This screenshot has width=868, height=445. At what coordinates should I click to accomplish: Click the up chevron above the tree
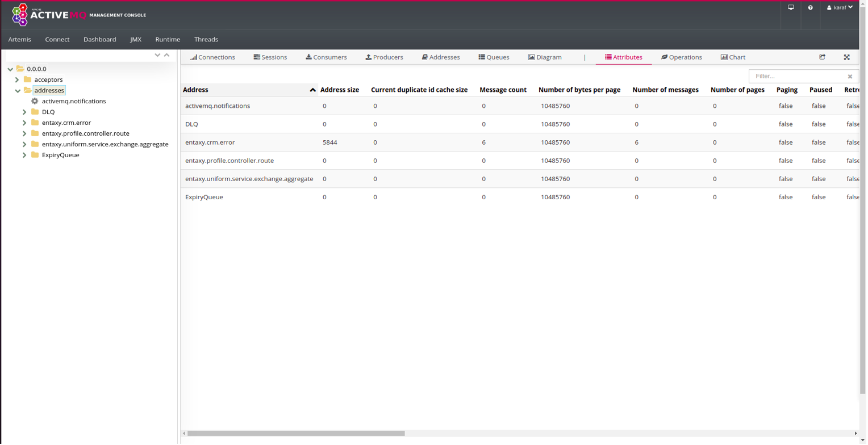[167, 56]
